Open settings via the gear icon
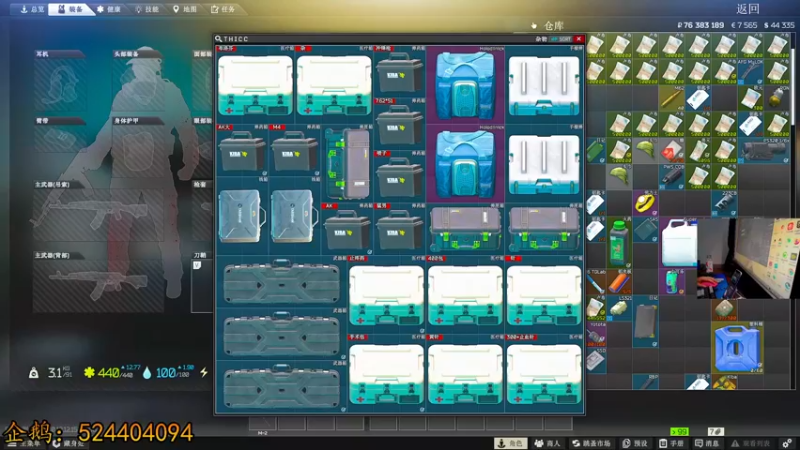This screenshot has width=800, height=450. click(x=787, y=443)
